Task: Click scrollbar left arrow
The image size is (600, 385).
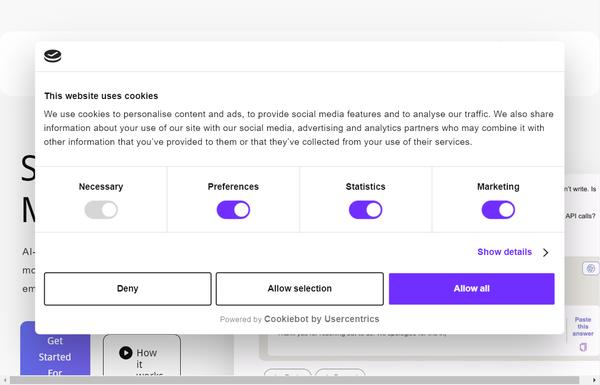Action: (5, 380)
